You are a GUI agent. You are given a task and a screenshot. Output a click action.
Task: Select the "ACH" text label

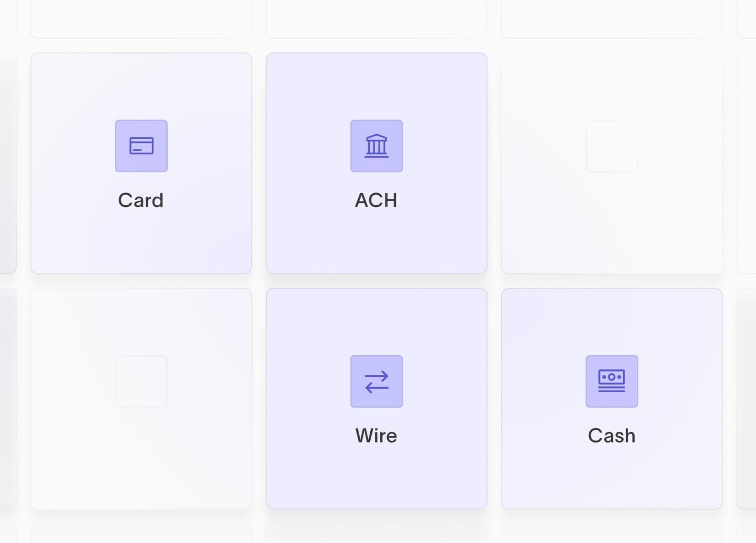tap(376, 200)
